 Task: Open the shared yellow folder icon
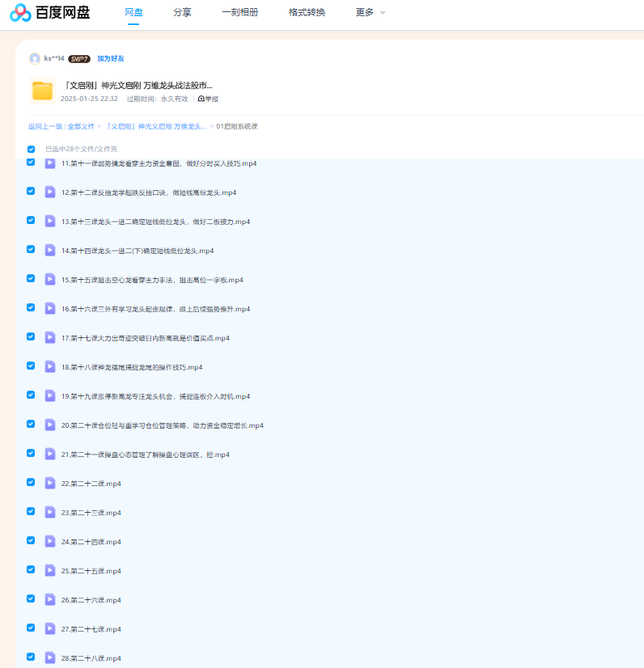click(x=42, y=91)
